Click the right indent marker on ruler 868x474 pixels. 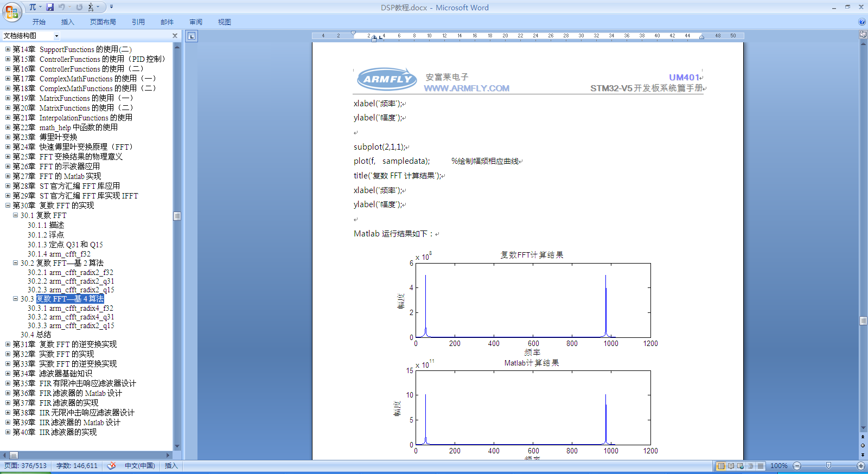coord(701,37)
